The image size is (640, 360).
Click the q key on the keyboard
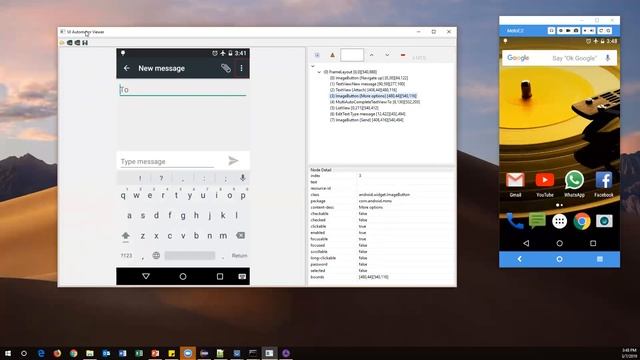(x=123, y=196)
